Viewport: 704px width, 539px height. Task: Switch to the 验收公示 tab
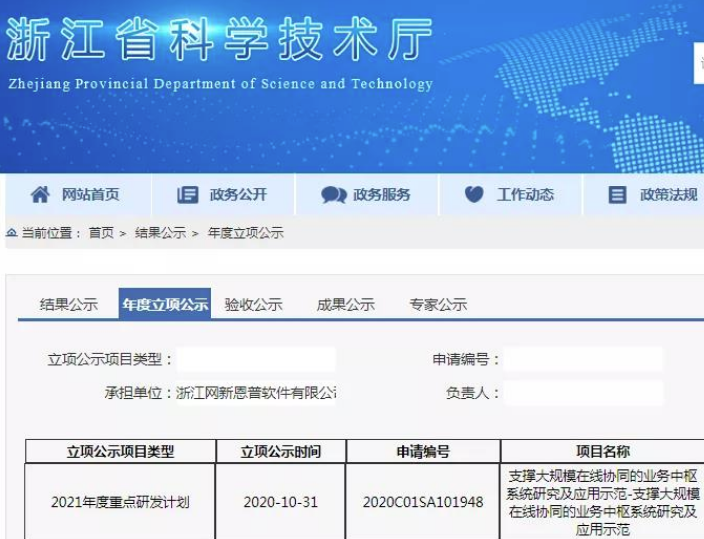pos(253,305)
